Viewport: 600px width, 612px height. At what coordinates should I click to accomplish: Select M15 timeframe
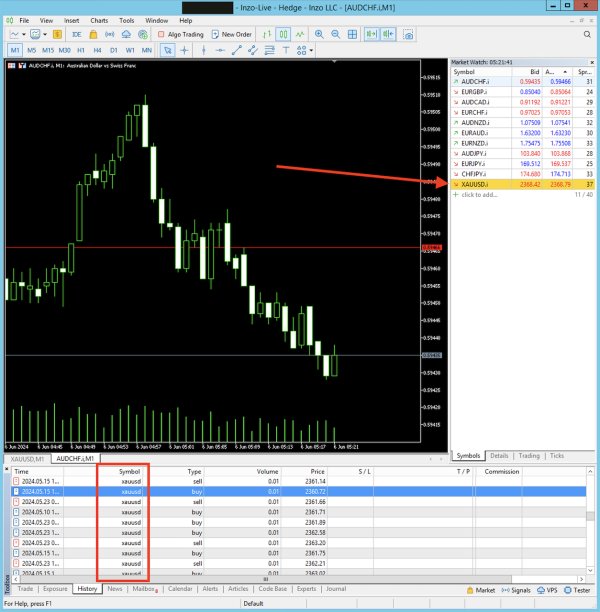[48, 50]
